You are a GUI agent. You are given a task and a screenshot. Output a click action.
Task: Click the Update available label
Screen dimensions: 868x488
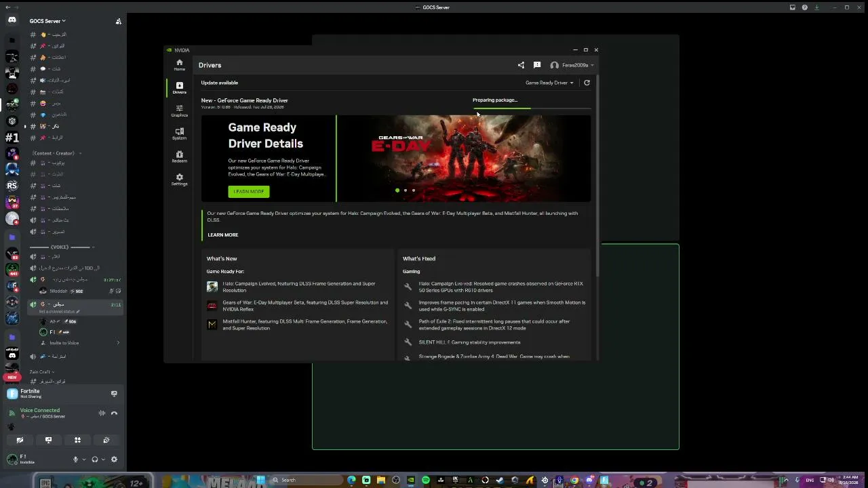(220, 83)
